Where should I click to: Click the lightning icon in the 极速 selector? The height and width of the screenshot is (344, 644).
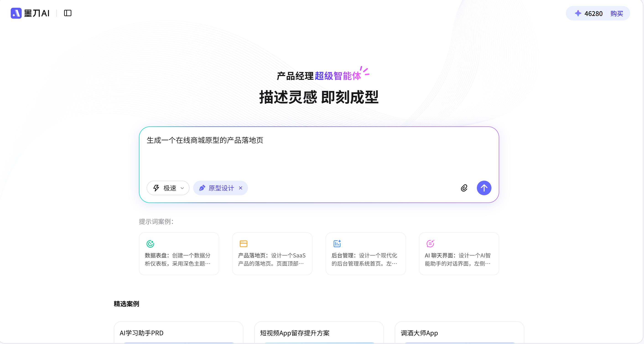point(156,188)
